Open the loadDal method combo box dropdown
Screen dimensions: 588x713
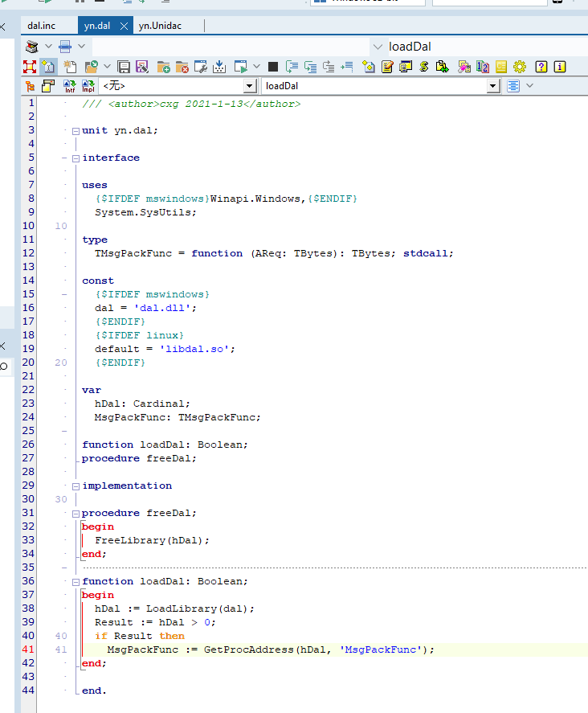tap(493, 86)
